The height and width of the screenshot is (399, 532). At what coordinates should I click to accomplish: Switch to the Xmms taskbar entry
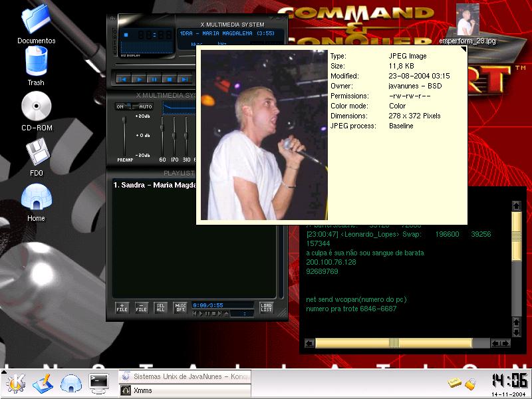tap(185, 390)
